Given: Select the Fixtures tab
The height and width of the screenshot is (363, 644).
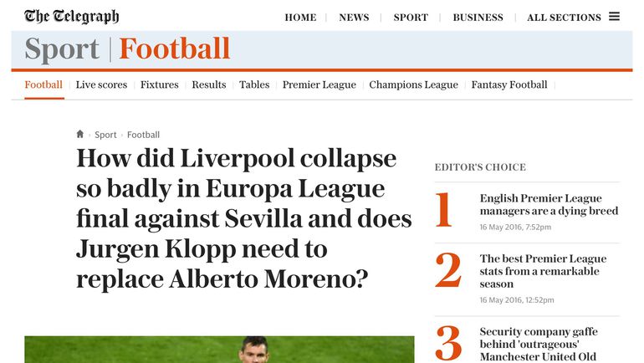Looking at the screenshot, I should pyautogui.click(x=159, y=84).
